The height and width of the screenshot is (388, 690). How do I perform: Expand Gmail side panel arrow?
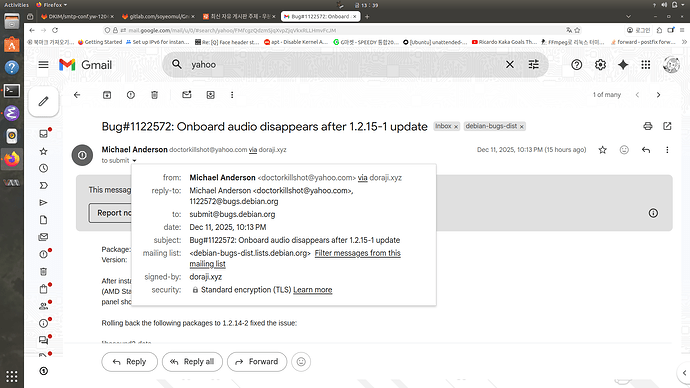[684, 373]
